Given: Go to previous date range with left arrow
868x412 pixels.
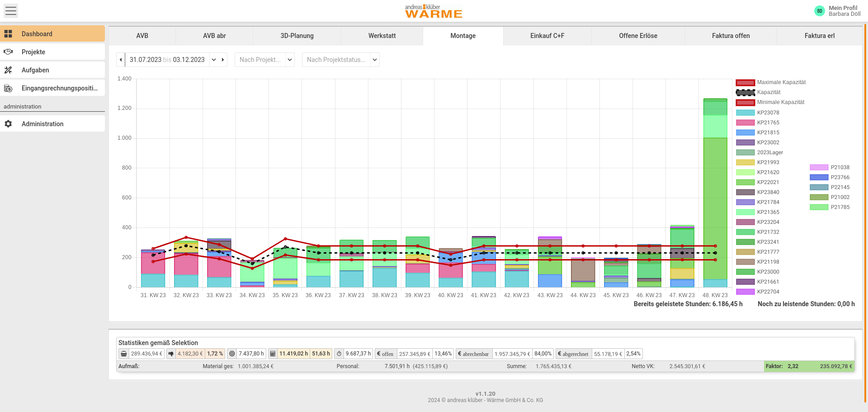Looking at the screenshot, I should [x=121, y=60].
